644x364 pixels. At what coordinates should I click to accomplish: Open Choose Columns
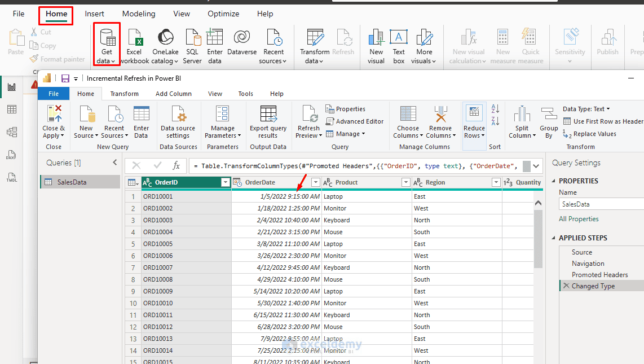(408, 122)
